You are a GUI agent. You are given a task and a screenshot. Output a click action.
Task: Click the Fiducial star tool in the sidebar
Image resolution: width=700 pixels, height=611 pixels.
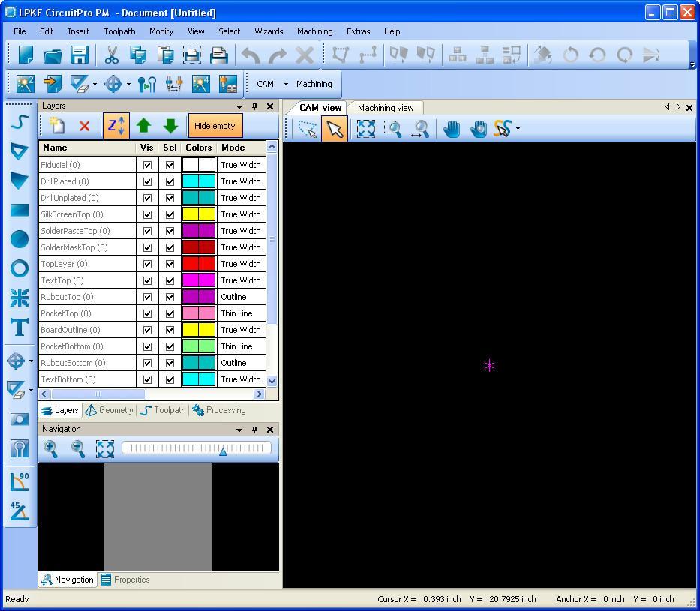click(x=18, y=298)
